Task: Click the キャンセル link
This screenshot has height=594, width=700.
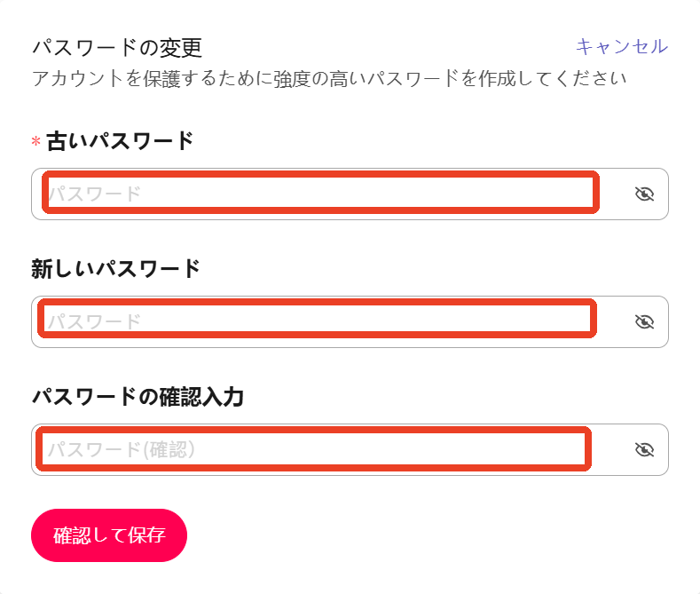Action: coord(622,46)
